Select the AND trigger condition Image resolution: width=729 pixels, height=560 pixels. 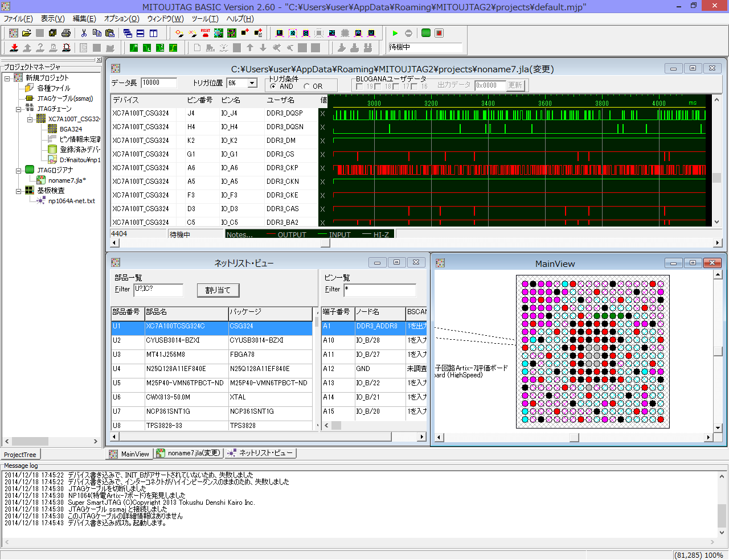(273, 87)
